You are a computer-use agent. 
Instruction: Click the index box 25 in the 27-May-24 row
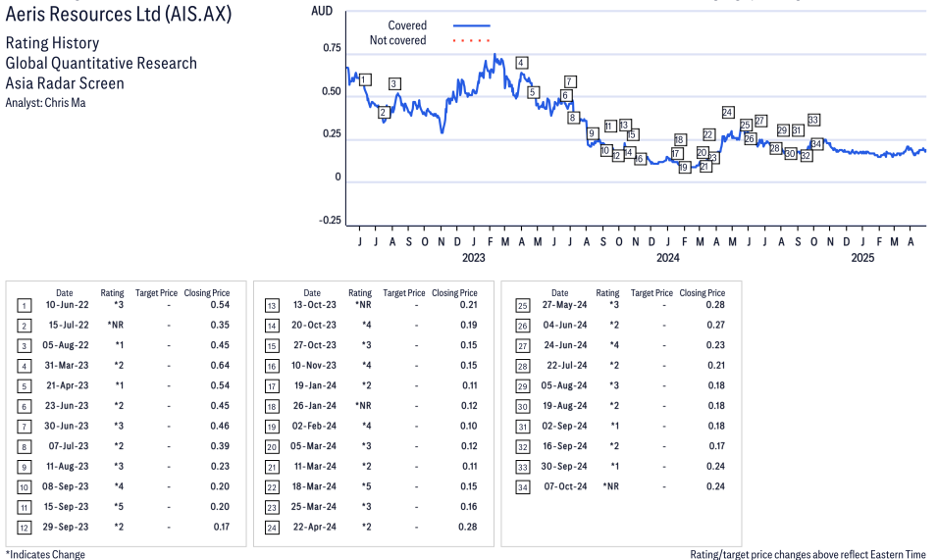click(522, 306)
